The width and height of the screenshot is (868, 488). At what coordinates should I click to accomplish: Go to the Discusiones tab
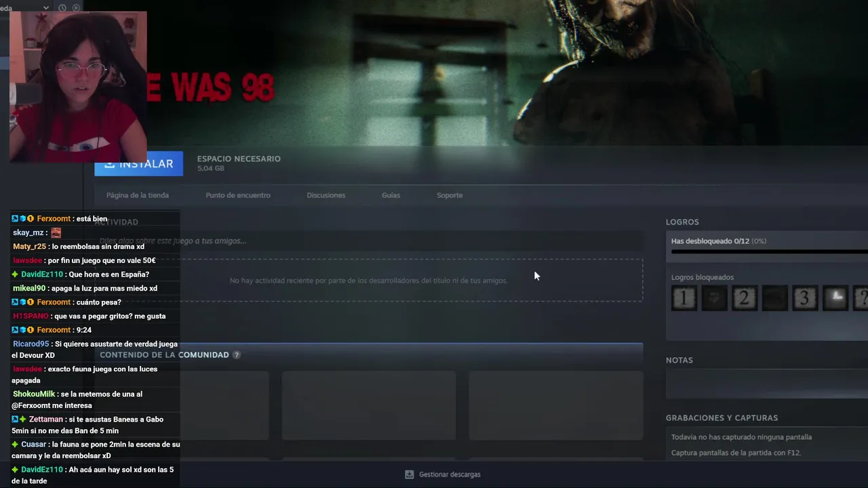326,195
